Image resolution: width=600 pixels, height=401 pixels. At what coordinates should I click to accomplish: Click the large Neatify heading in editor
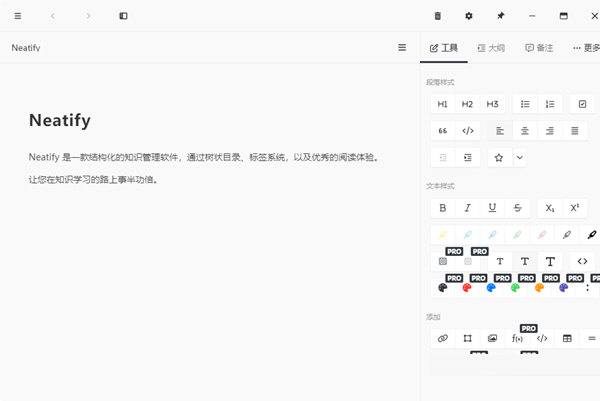[60, 121]
